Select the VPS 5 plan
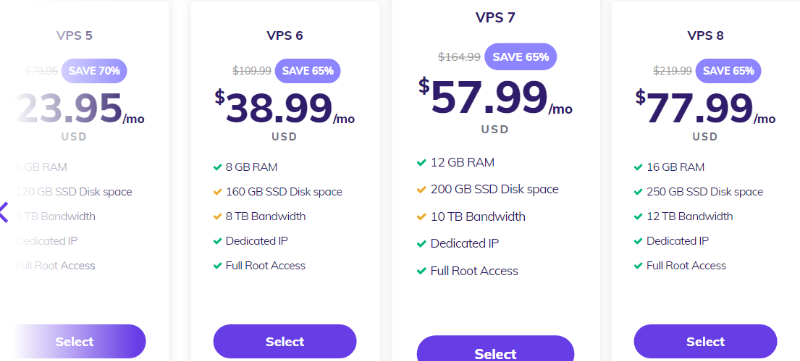The height and width of the screenshot is (361, 800). coord(74,341)
